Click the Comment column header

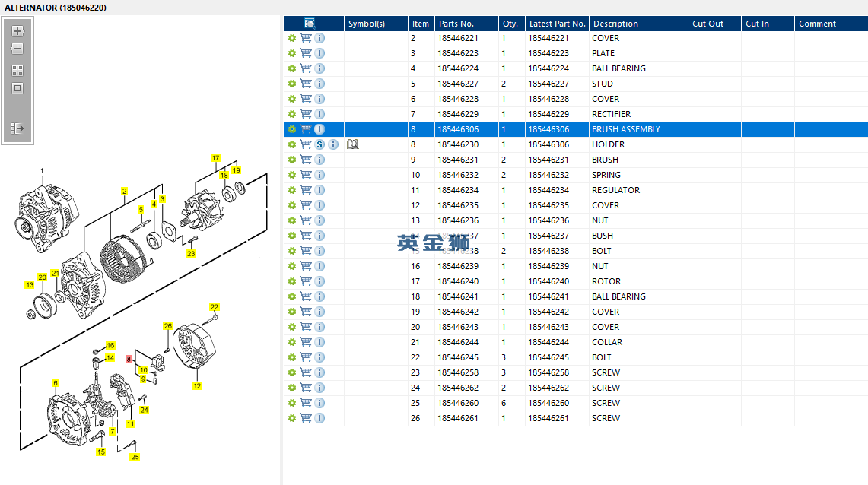coord(831,24)
